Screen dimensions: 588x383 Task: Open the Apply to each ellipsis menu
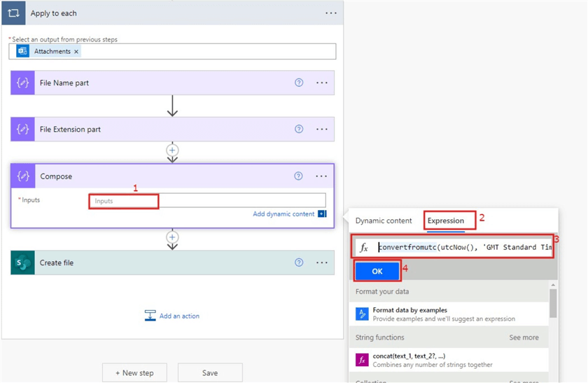[330, 13]
